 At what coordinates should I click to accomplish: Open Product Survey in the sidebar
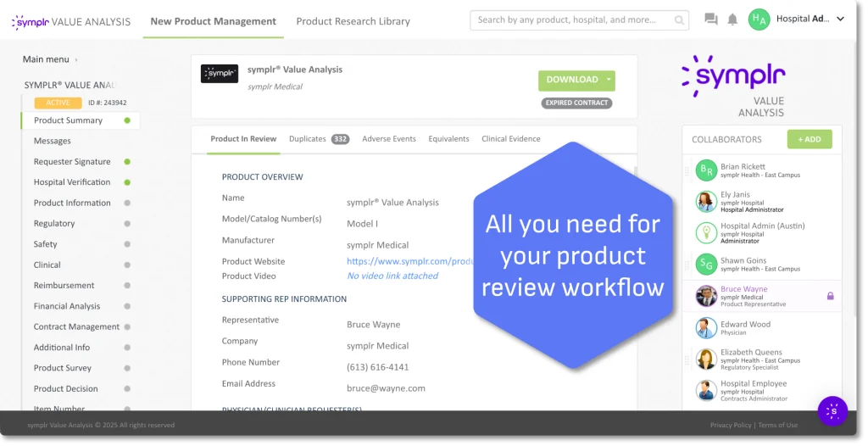point(63,369)
